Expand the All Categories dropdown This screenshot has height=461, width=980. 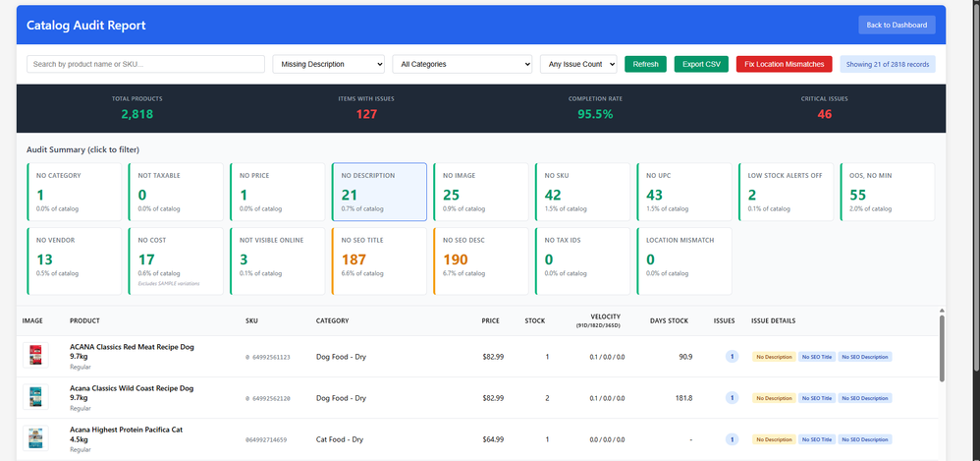pos(462,64)
